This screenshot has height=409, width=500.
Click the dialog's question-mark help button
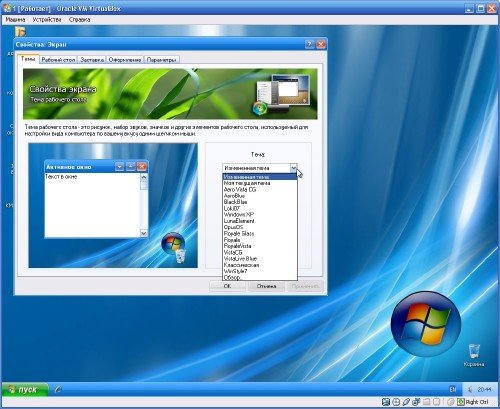(310, 44)
